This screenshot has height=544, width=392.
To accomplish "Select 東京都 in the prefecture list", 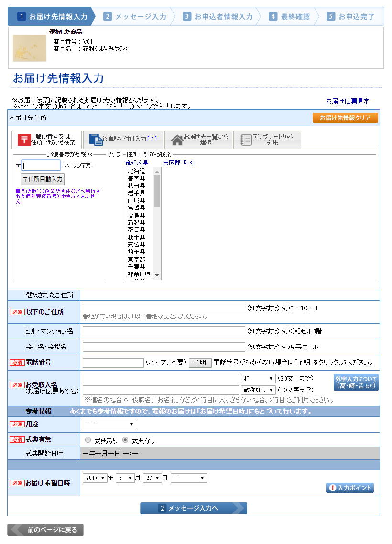I will coord(136,259).
